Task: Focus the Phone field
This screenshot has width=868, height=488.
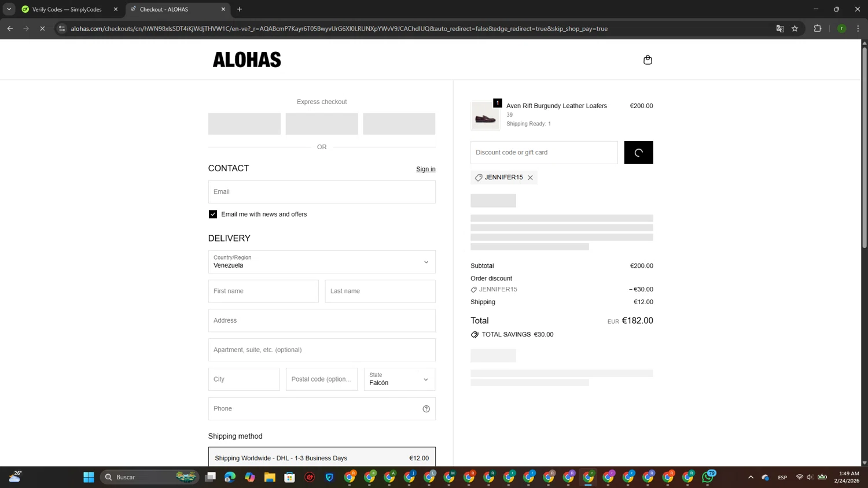Action: click(322, 409)
